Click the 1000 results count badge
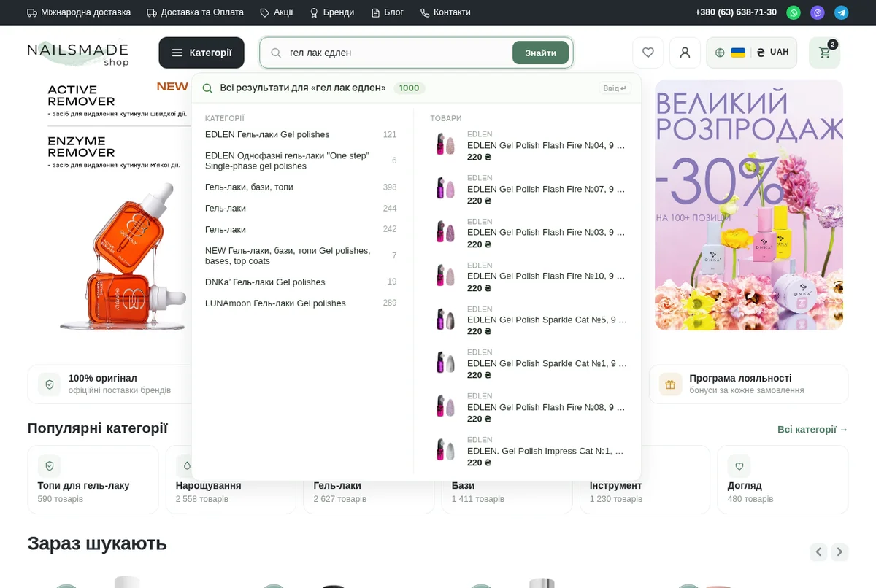Viewport: 876px width, 588px height. [410, 88]
